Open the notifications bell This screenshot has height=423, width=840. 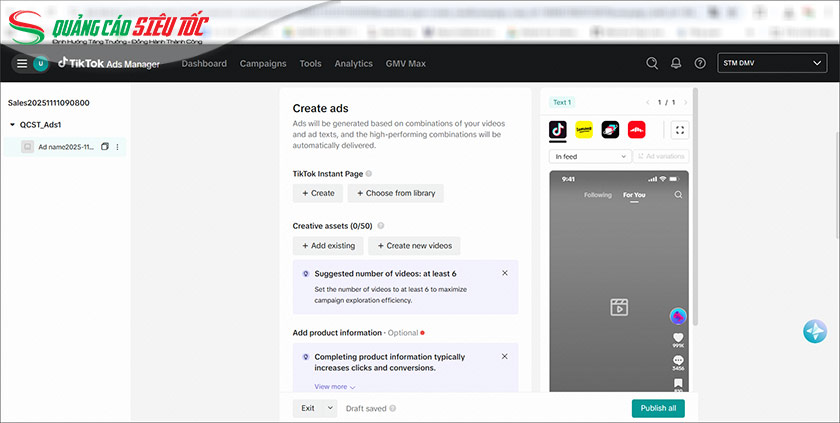[676, 63]
